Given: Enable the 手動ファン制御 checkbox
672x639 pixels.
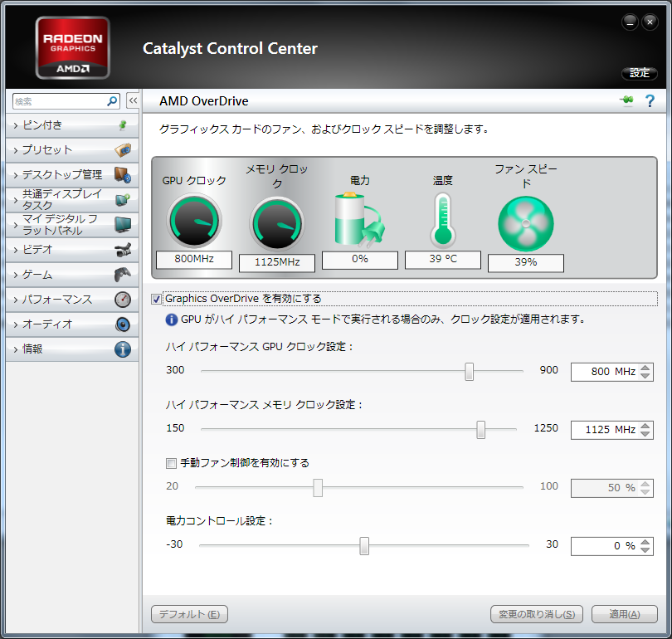Looking at the screenshot, I should (172, 463).
